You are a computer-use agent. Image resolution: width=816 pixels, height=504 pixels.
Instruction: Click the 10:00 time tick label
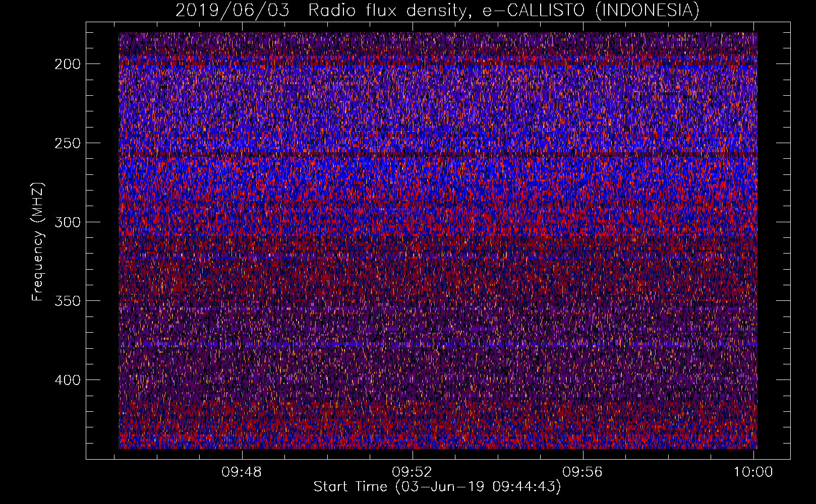click(753, 472)
